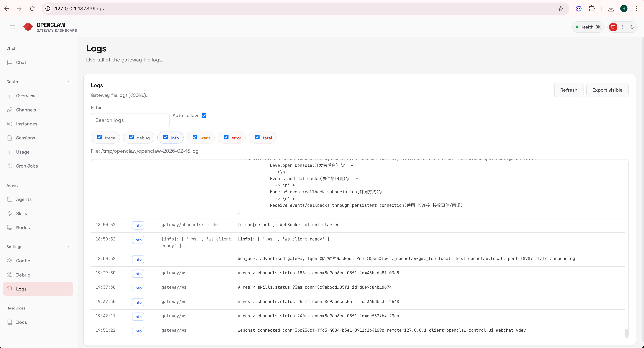Go to the Skills page
This screenshot has height=348, width=644.
coord(22,213)
